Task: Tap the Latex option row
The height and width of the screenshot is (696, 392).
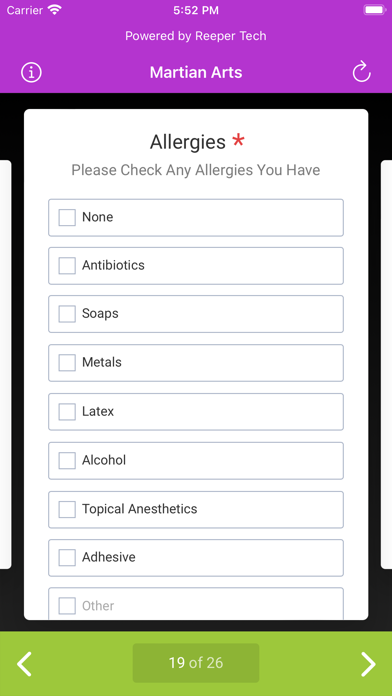Action: (196, 411)
